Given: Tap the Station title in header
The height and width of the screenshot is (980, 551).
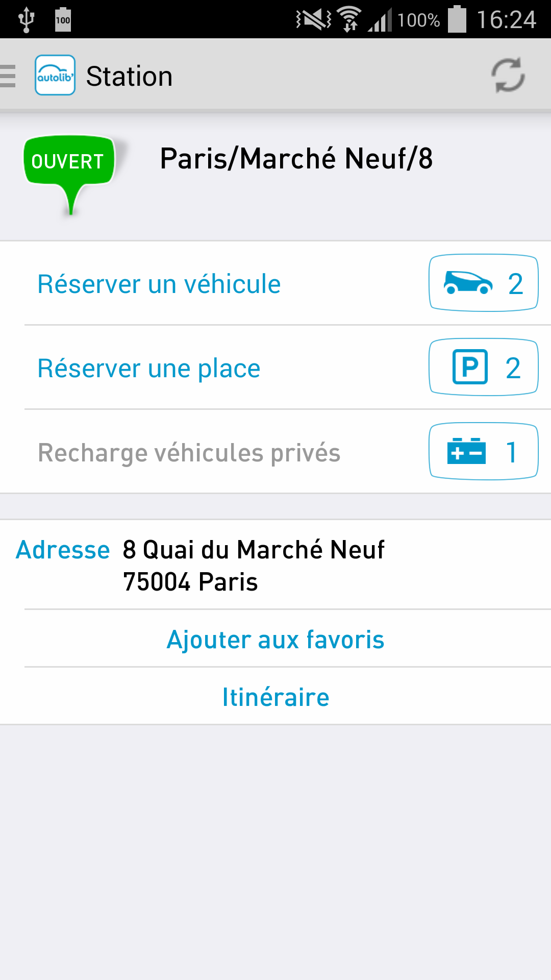Looking at the screenshot, I should (129, 76).
